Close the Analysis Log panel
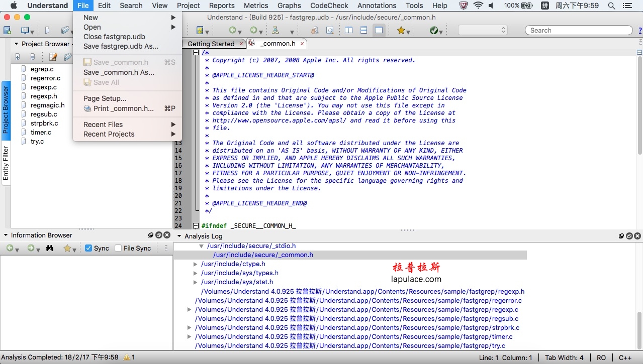Viewport: 643px width, 364px height. click(x=637, y=236)
